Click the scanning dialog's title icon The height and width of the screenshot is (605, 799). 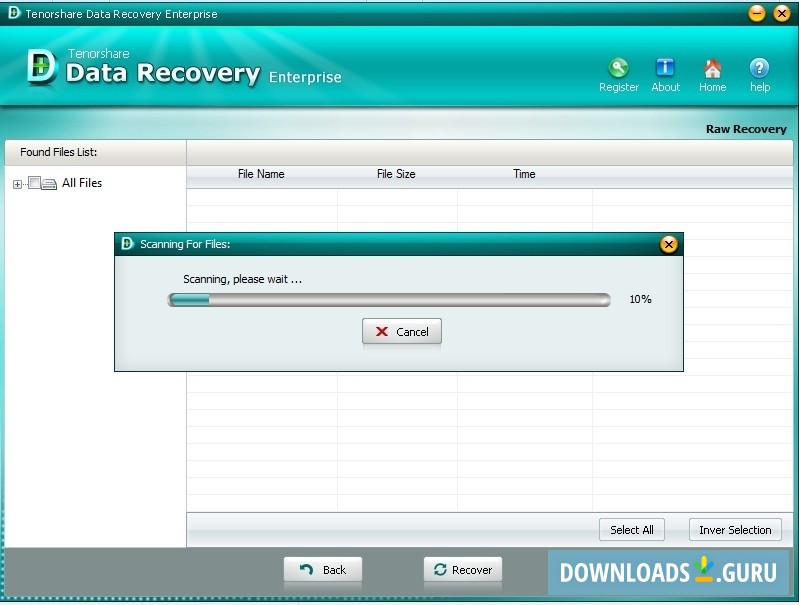127,244
